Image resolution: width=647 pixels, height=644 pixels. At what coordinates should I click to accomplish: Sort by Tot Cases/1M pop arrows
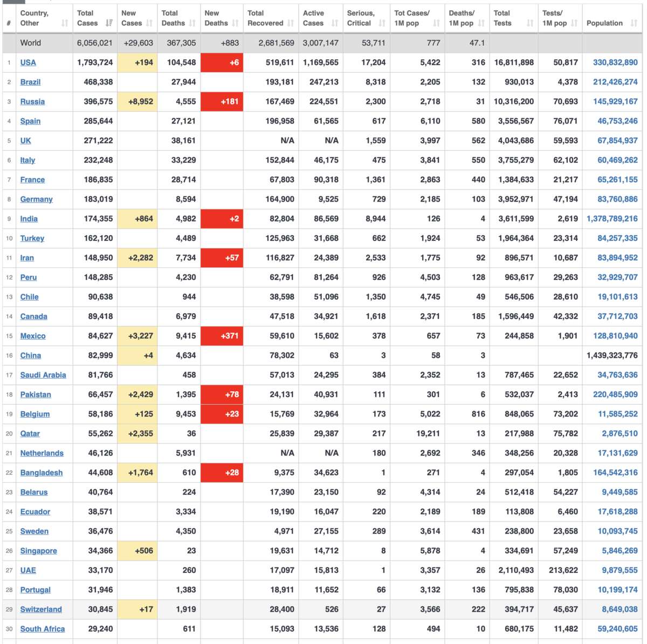click(x=436, y=23)
